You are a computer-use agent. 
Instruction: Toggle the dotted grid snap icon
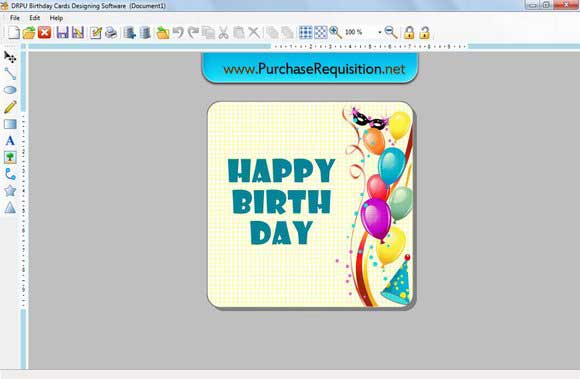(321, 33)
